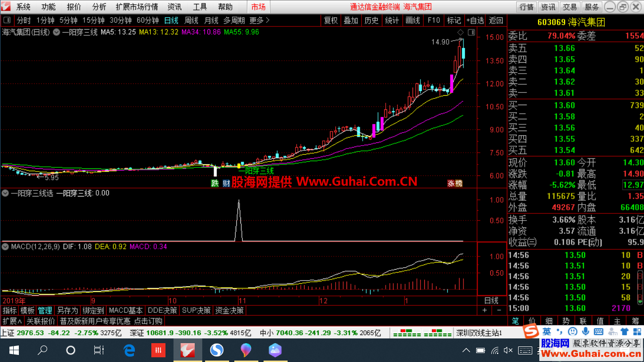Click the 涨榜 marker icon on chart
The height and width of the screenshot is (362, 644).
[x=455, y=183]
